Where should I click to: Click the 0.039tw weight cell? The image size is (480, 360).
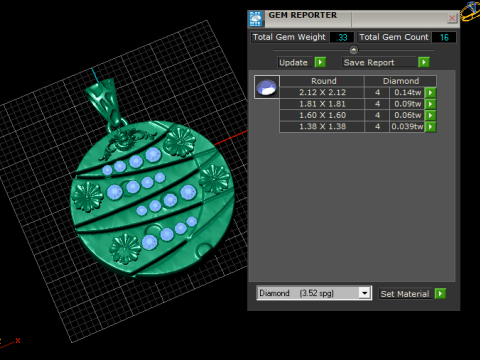pos(407,127)
